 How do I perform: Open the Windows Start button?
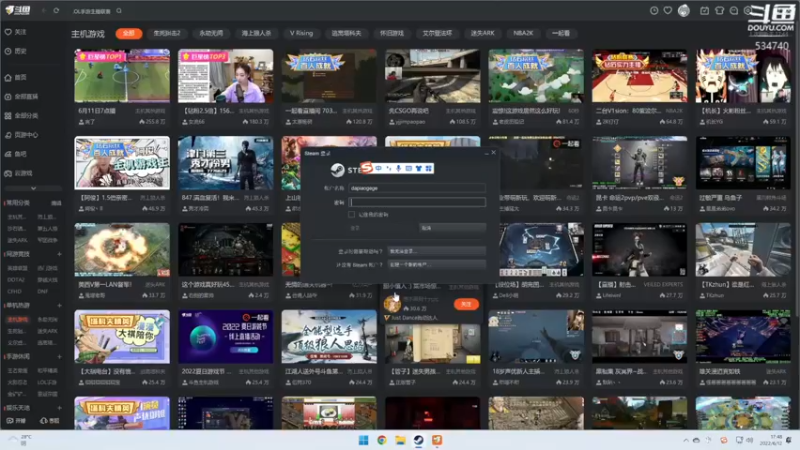[x=363, y=440]
